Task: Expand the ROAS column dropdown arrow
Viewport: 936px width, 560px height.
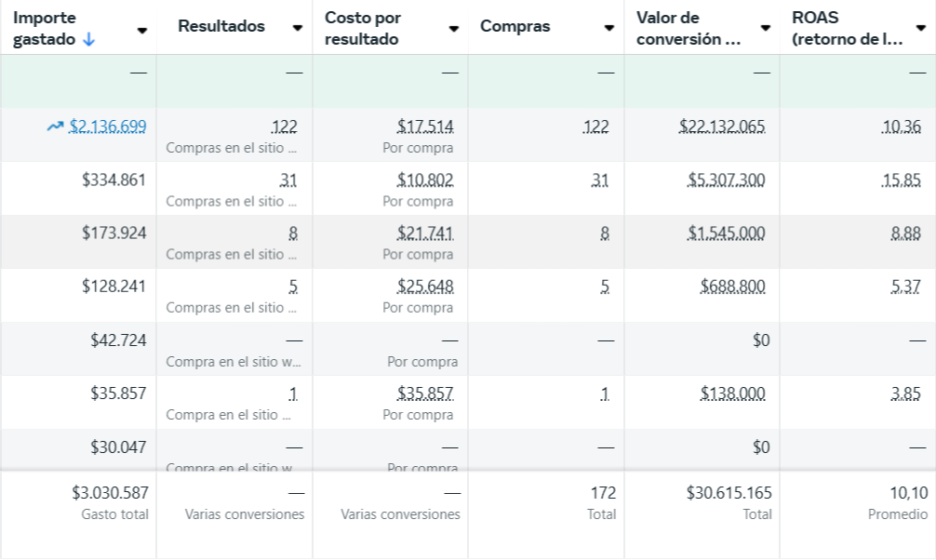Action: point(920,29)
